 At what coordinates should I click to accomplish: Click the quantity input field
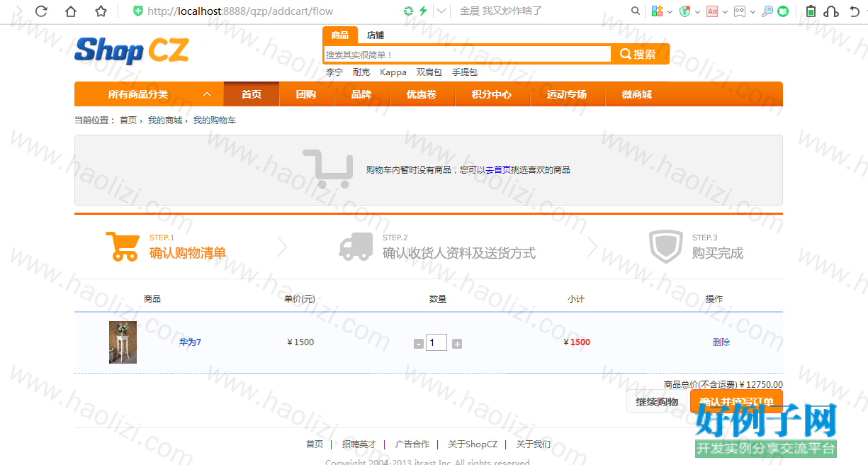point(436,342)
